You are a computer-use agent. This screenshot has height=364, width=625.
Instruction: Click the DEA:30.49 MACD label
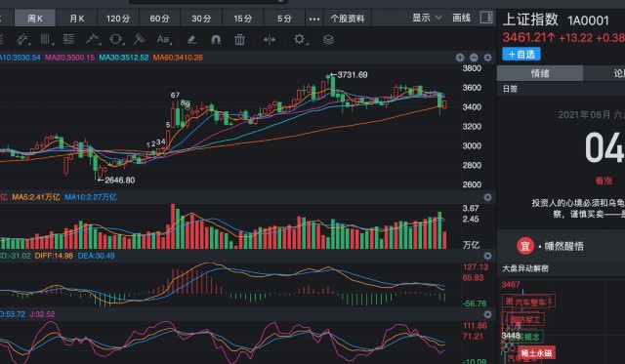click(96, 256)
